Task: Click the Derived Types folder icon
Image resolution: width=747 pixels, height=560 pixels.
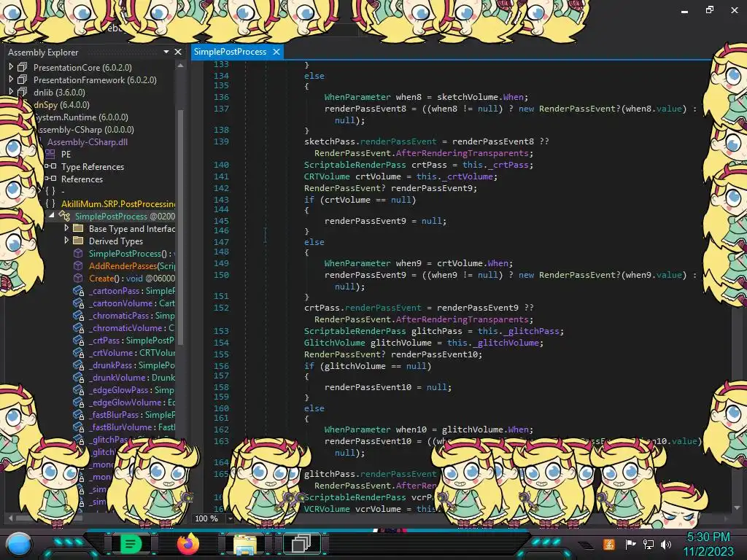Action: pyautogui.click(x=78, y=241)
